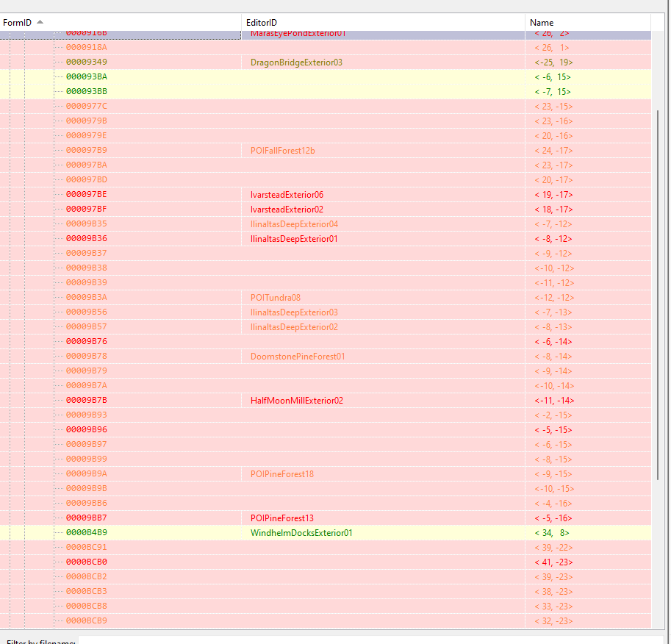Select FormID 0000979B row

pos(326,121)
